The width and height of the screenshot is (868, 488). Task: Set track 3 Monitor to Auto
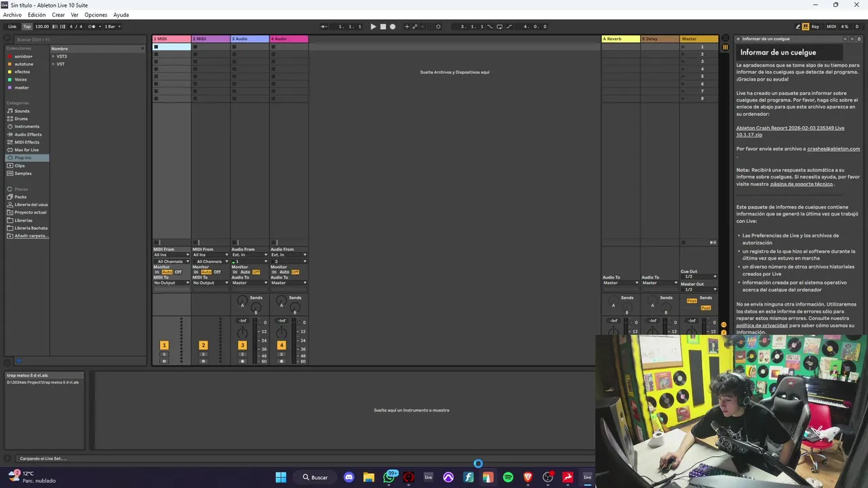click(x=245, y=272)
